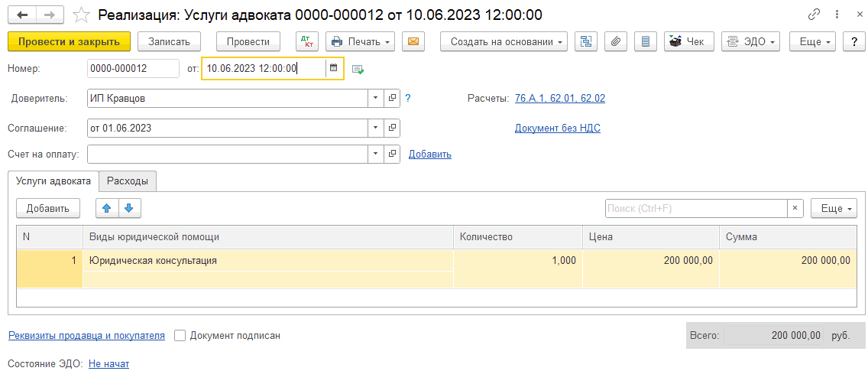This screenshot has width=868, height=371.
Task: Switch to the Расходы tab
Action: point(128,181)
